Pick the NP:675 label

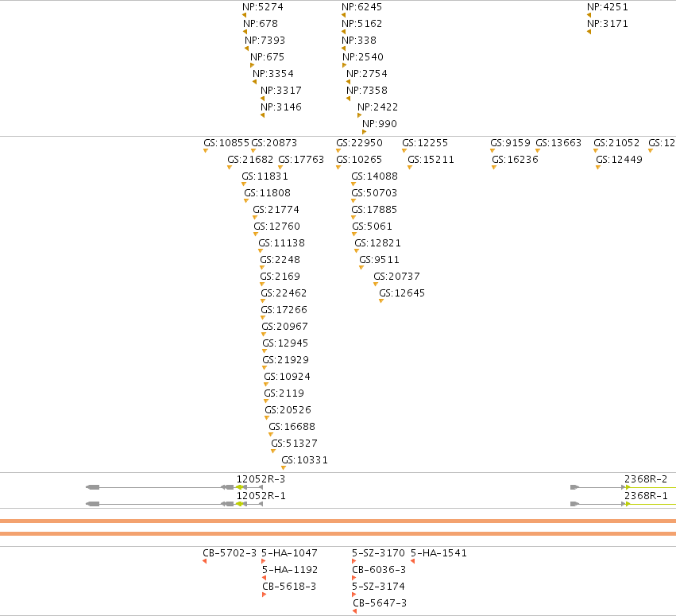tap(267, 57)
